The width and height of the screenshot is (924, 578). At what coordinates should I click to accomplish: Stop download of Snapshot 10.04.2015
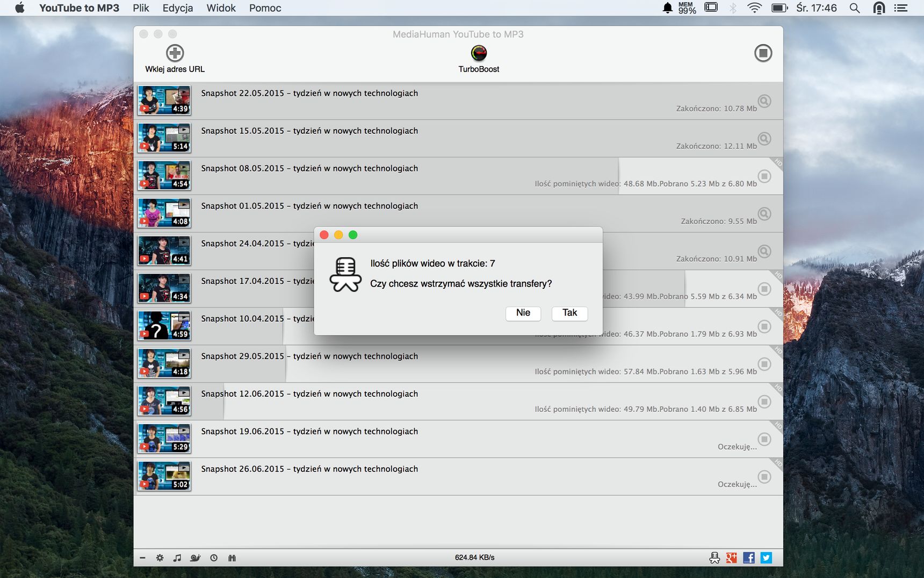coord(764,327)
